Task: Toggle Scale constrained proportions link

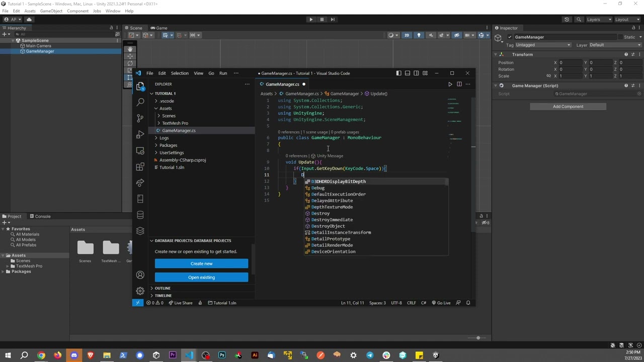Action: tap(548, 76)
